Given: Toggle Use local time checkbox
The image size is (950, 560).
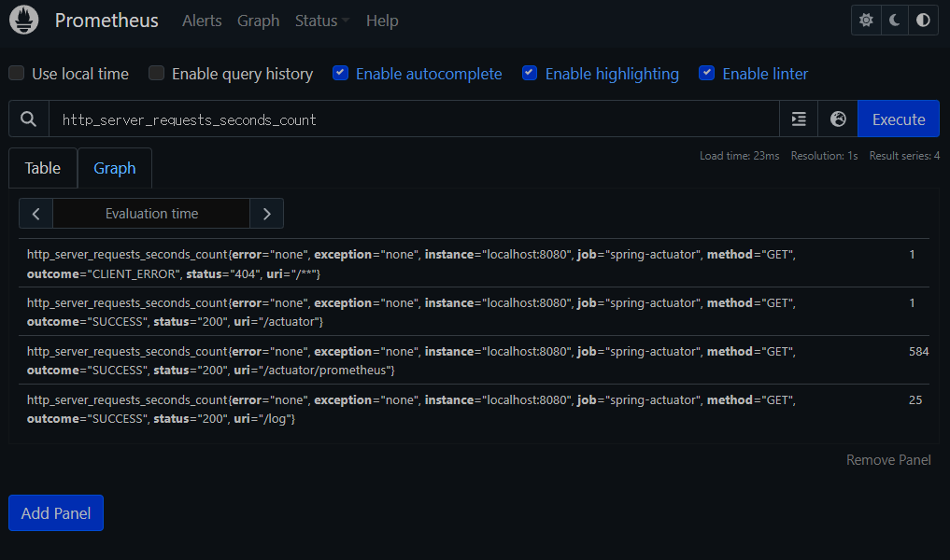Looking at the screenshot, I should point(17,73).
